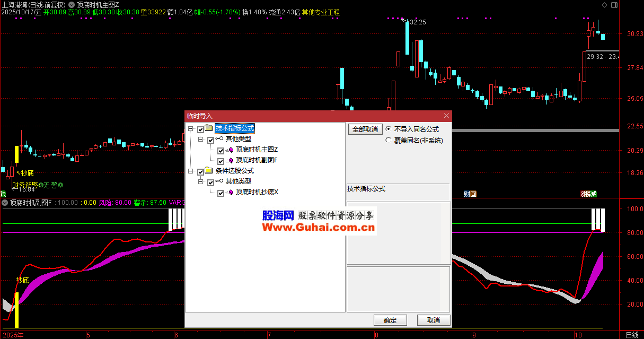Viewport: 644px width, 339px height.
Task: Click the magenta formula icon for 顶底时机主图Z
Action: coord(231,150)
